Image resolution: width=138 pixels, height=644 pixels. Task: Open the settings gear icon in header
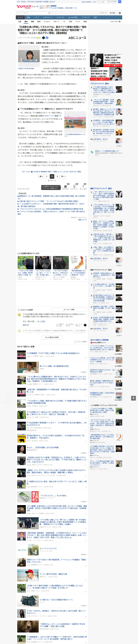[120, 13]
